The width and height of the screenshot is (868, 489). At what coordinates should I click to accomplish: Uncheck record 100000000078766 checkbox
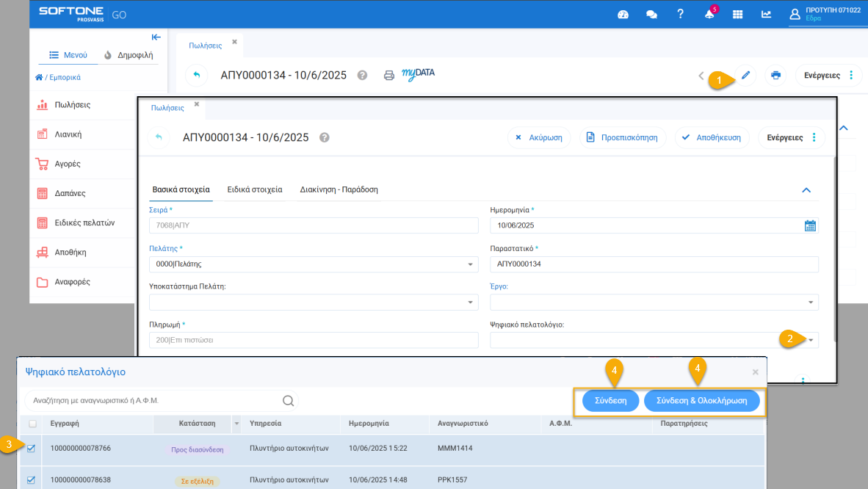point(32,449)
